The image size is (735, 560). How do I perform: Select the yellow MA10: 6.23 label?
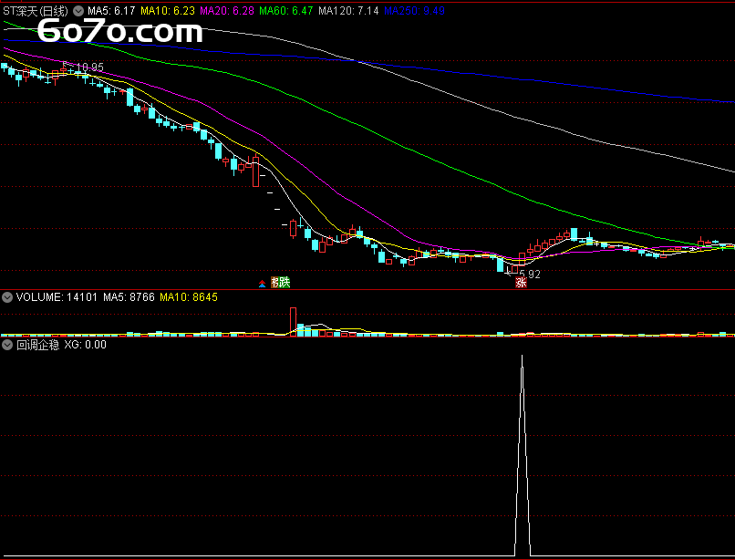168,11
